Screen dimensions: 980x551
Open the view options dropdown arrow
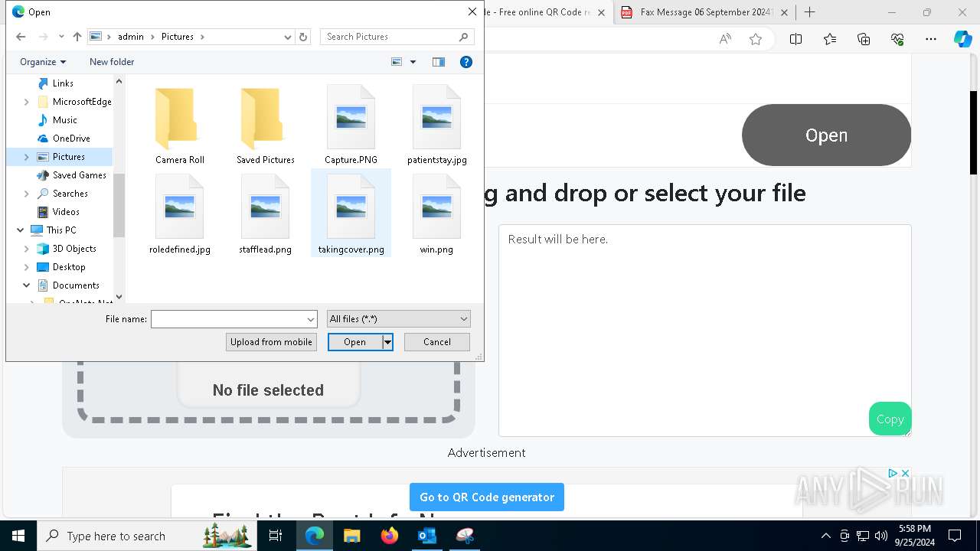413,62
